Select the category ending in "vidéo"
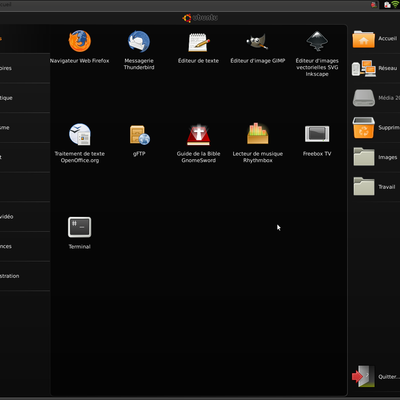The image size is (400, 400). pyautogui.click(x=25, y=217)
